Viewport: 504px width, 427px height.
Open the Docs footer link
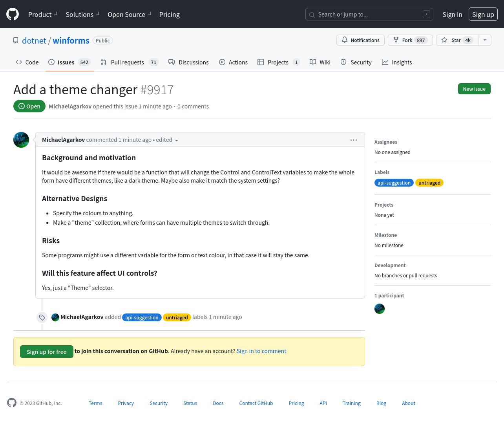218,403
